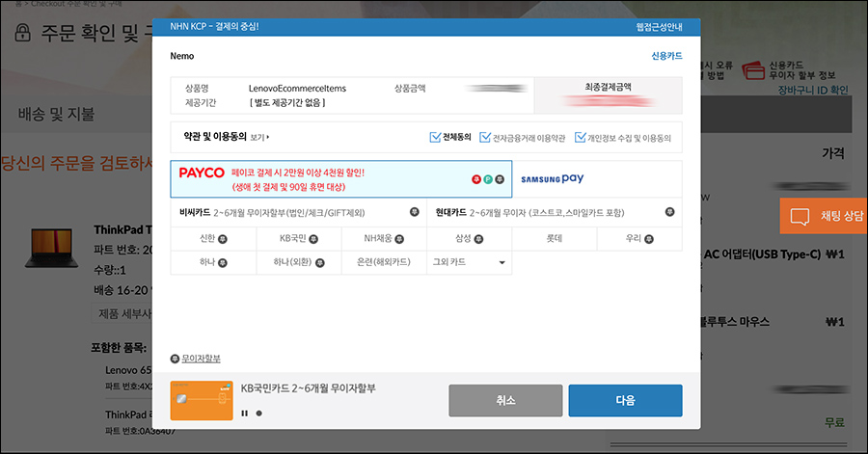
Task: Open the 그외 카드 dropdown
Action: tap(470, 263)
